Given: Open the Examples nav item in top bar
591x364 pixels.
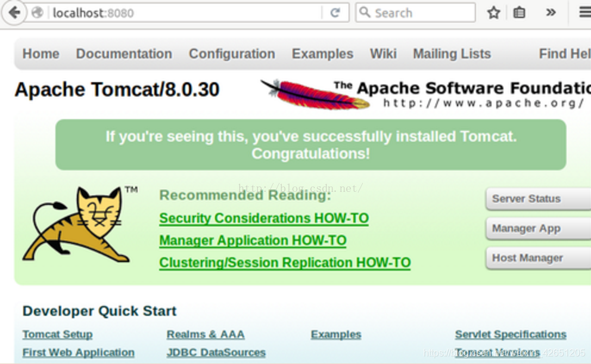Looking at the screenshot, I should 323,54.
